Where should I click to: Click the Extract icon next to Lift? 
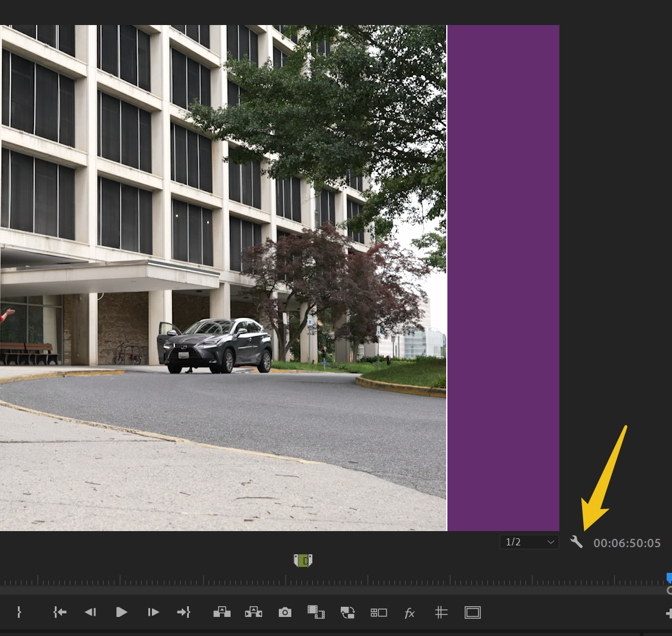(x=253, y=612)
